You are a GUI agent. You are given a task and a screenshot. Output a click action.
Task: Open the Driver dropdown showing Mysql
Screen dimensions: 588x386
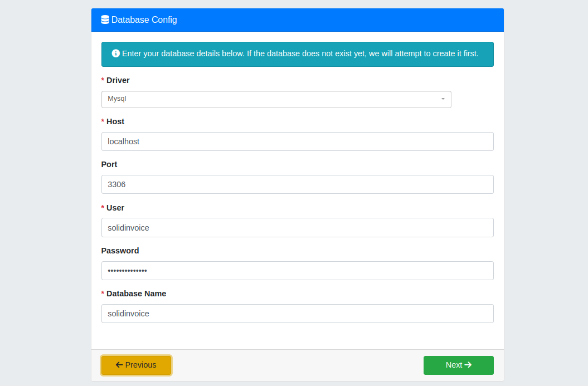coord(276,99)
